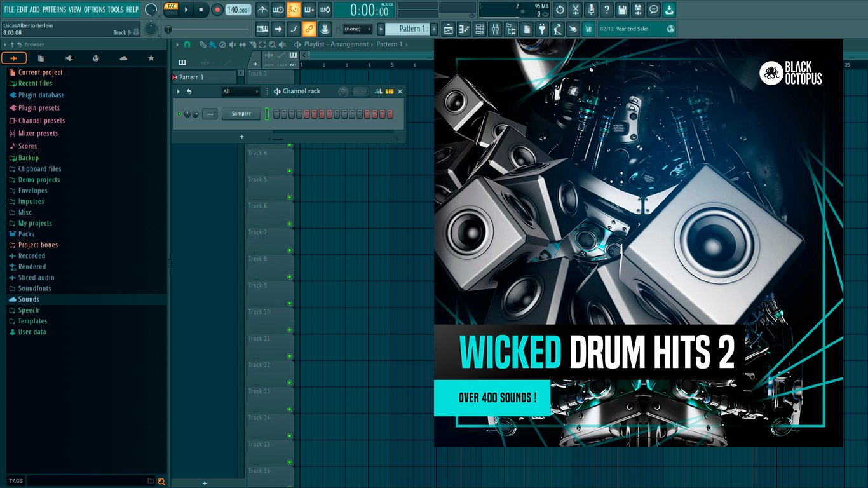Select the playlist Mute speaker tool
Screen dimensions: 868x488
click(x=233, y=44)
